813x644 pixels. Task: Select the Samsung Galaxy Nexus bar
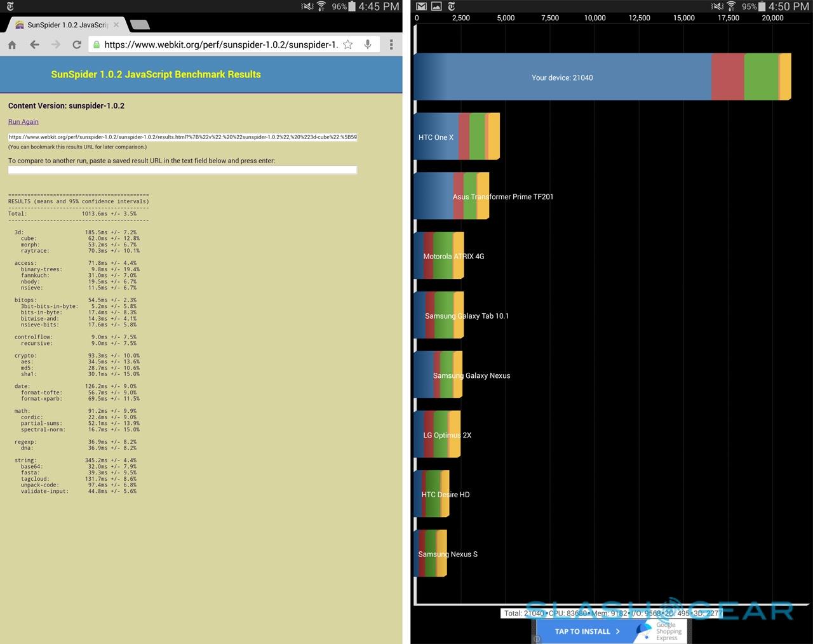(x=438, y=375)
